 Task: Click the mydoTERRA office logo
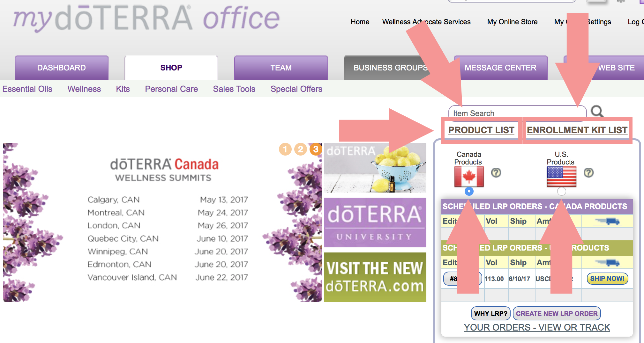pyautogui.click(x=146, y=18)
